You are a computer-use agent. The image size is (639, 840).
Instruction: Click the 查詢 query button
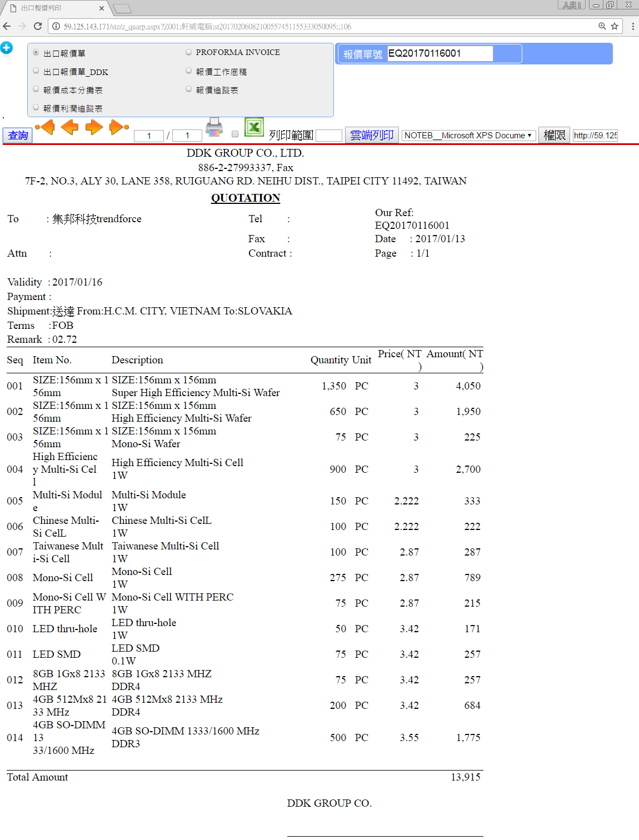(18, 136)
